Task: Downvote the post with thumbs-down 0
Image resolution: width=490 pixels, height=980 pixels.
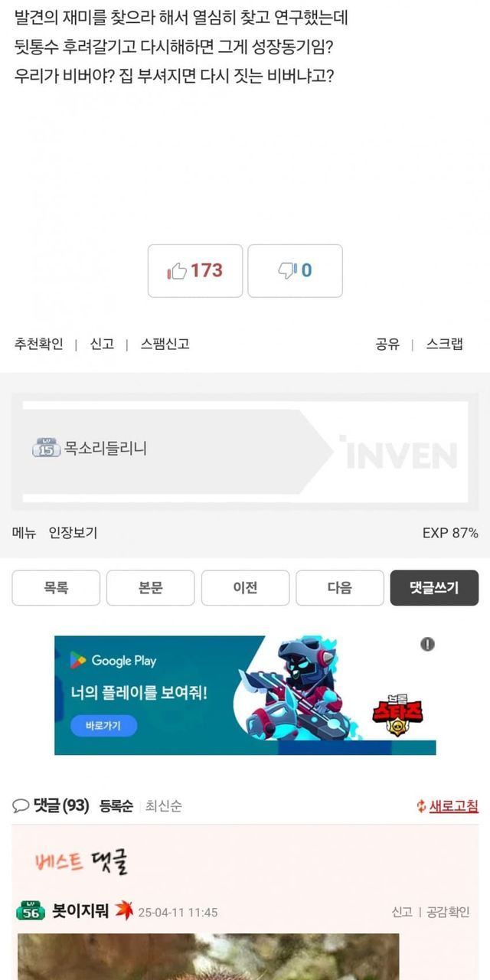Action: pyautogui.click(x=295, y=271)
